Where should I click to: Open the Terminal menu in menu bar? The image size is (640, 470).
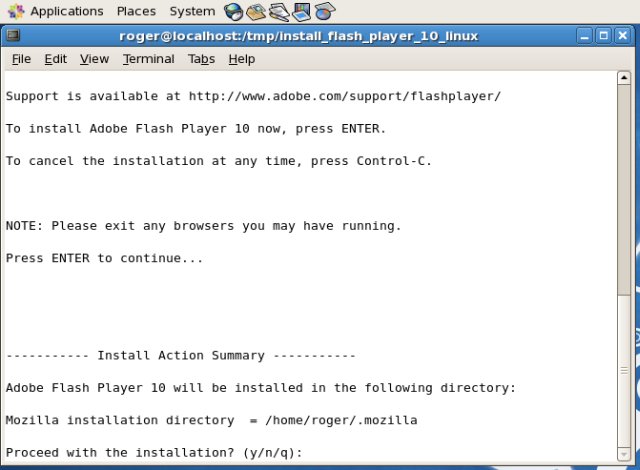pyautogui.click(x=148, y=59)
